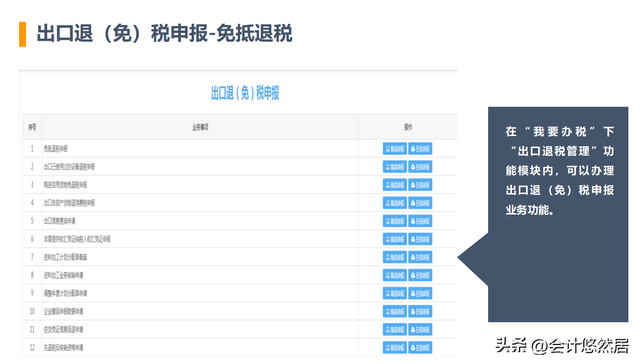Click the cloud-icon blue button in row 1
The image size is (640, 364).
pyautogui.click(x=420, y=149)
